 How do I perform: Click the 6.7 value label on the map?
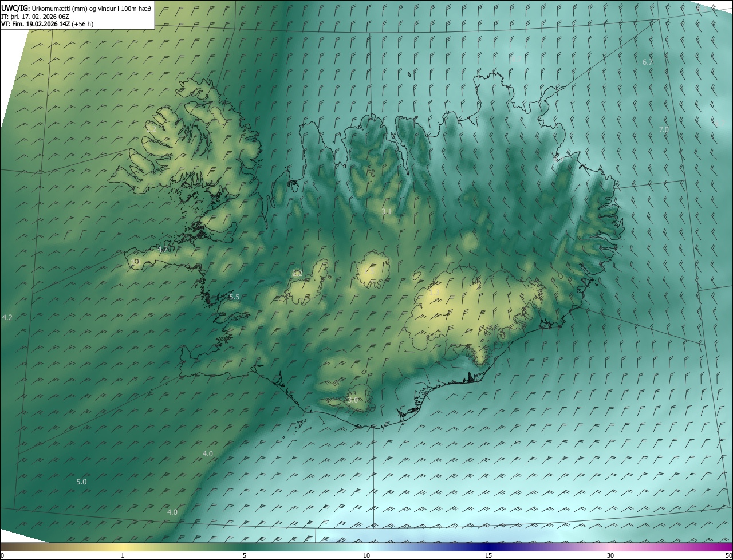click(648, 62)
